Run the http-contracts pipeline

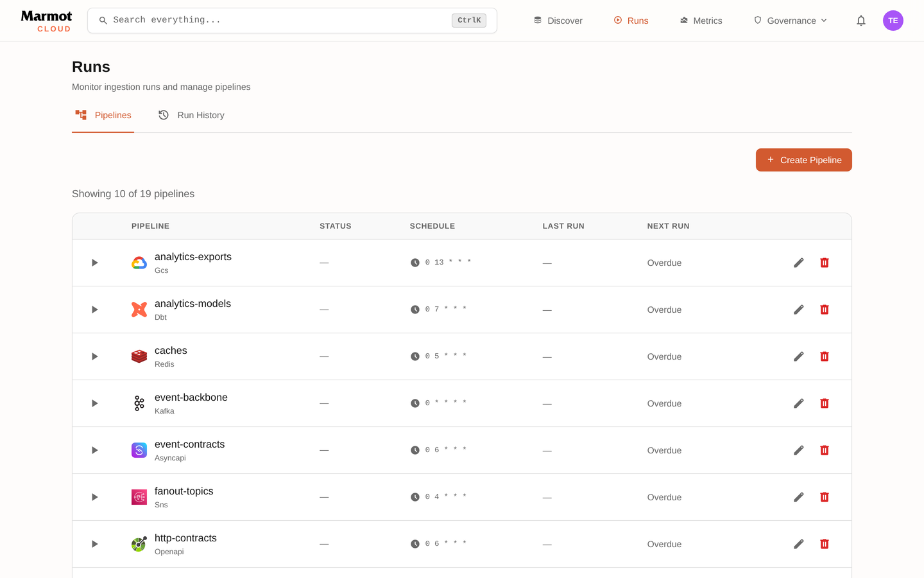tap(95, 544)
